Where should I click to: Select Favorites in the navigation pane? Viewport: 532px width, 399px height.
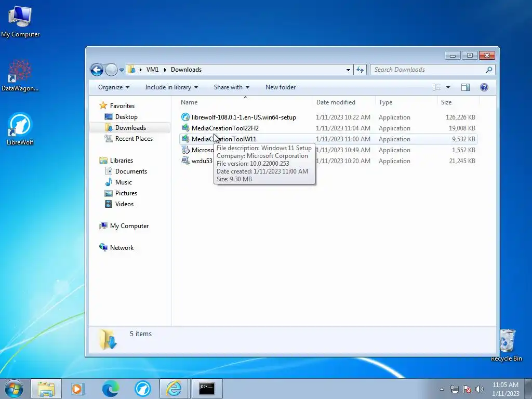point(122,106)
